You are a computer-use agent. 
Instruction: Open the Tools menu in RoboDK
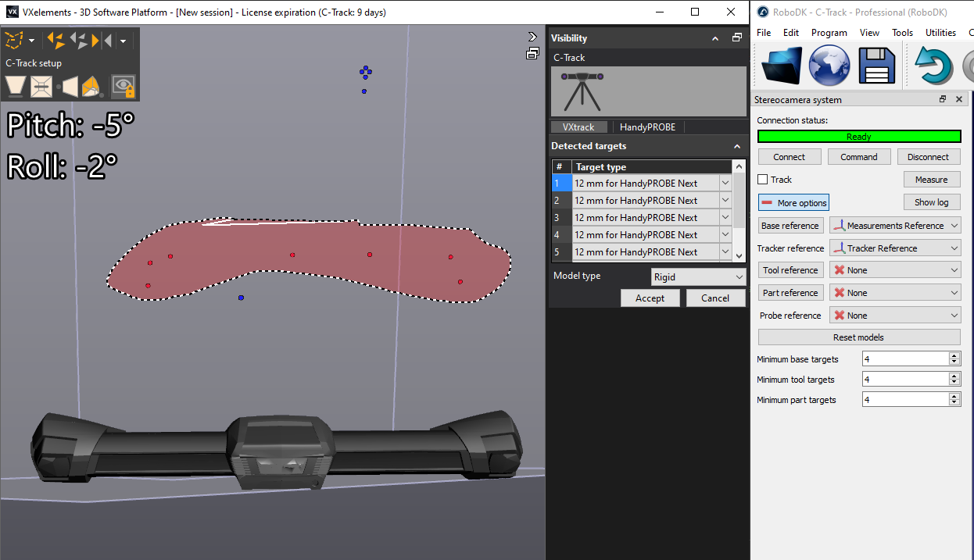click(x=902, y=32)
